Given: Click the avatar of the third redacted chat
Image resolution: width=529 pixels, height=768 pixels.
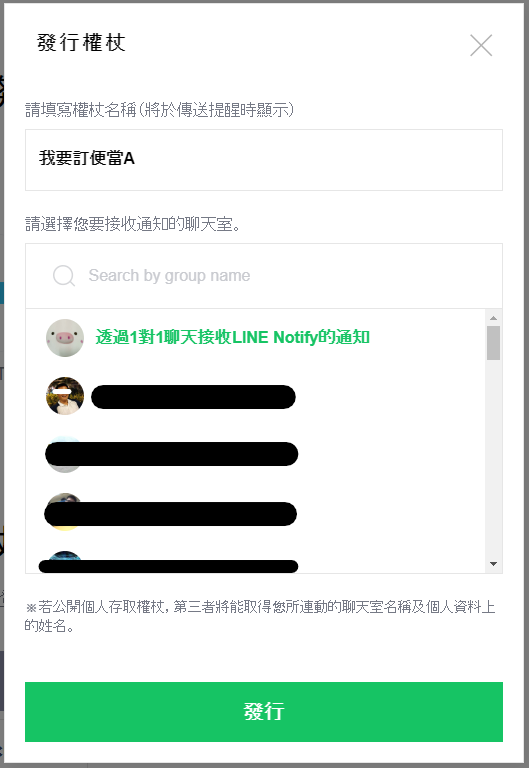Looking at the screenshot, I should (65, 511).
